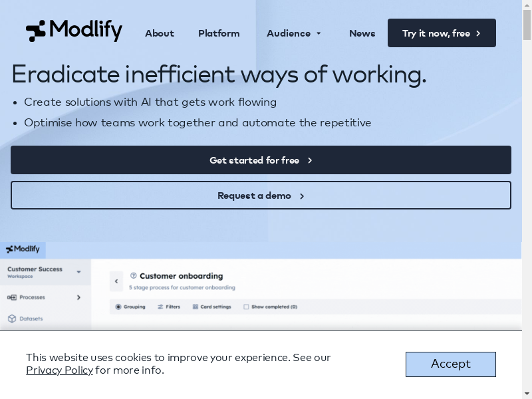Select the Datasets cube icon
This screenshot has width=532, height=399.
coord(12,319)
